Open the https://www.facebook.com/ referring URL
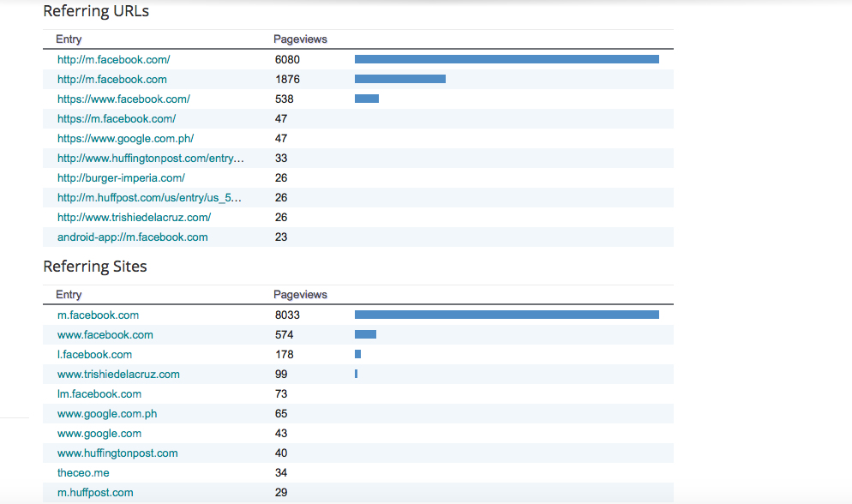The image size is (852, 504). (123, 99)
